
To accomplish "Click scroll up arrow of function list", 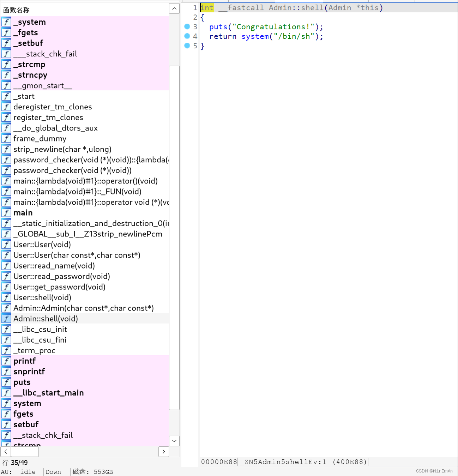I will 174,8.
